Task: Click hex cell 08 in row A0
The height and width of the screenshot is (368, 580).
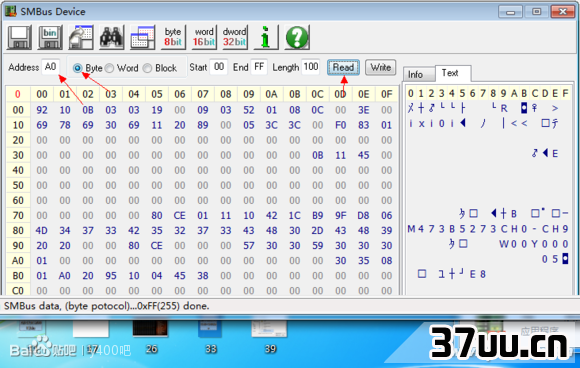Action: (387, 261)
